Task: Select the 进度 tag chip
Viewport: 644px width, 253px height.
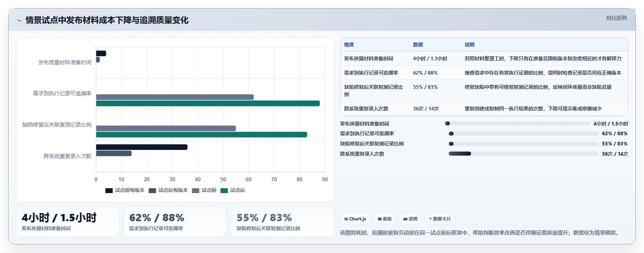Action: tap(410, 219)
